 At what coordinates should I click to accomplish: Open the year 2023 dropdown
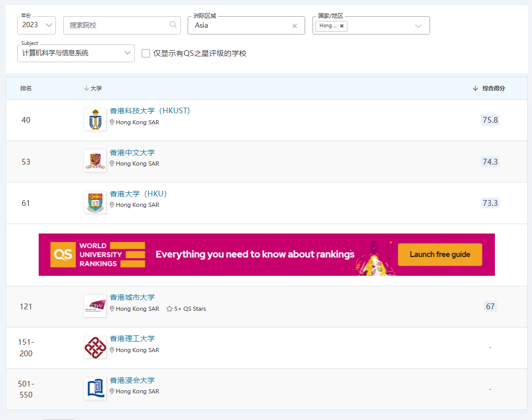coord(37,25)
